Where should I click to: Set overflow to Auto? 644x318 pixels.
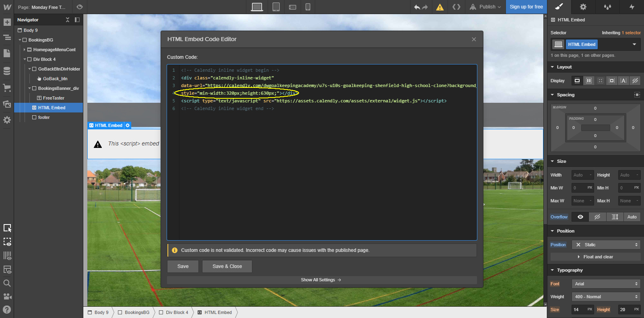pos(632,217)
